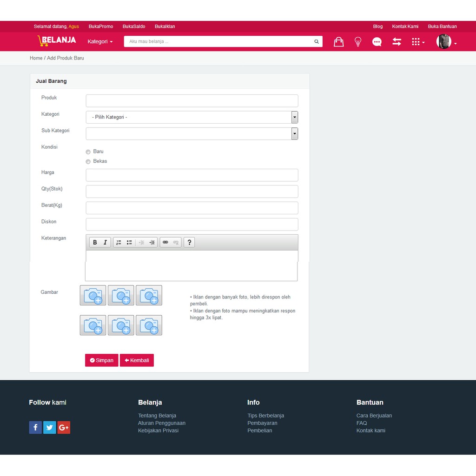Focus the Qty(Stok) input field

coord(192,192)
